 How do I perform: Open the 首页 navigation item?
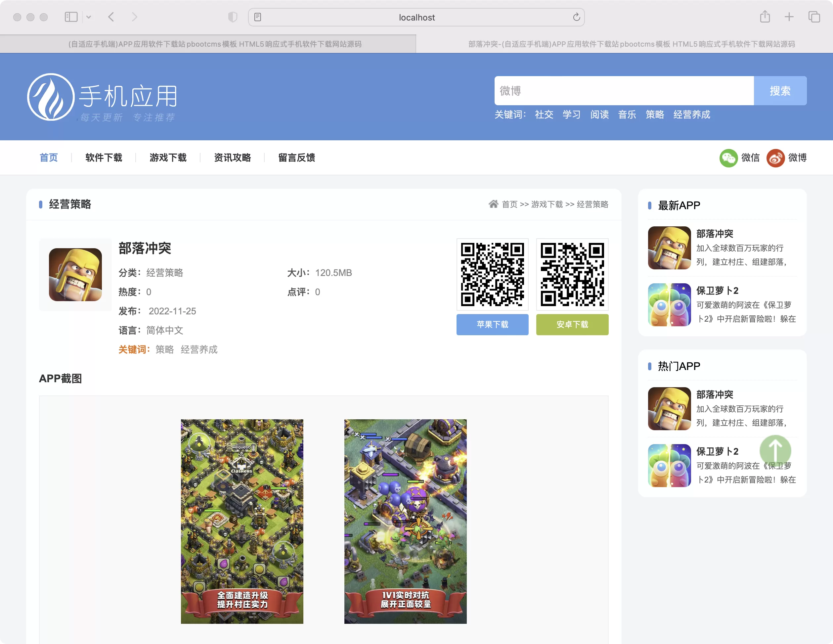pyautogui.click(x=48, y=158)
